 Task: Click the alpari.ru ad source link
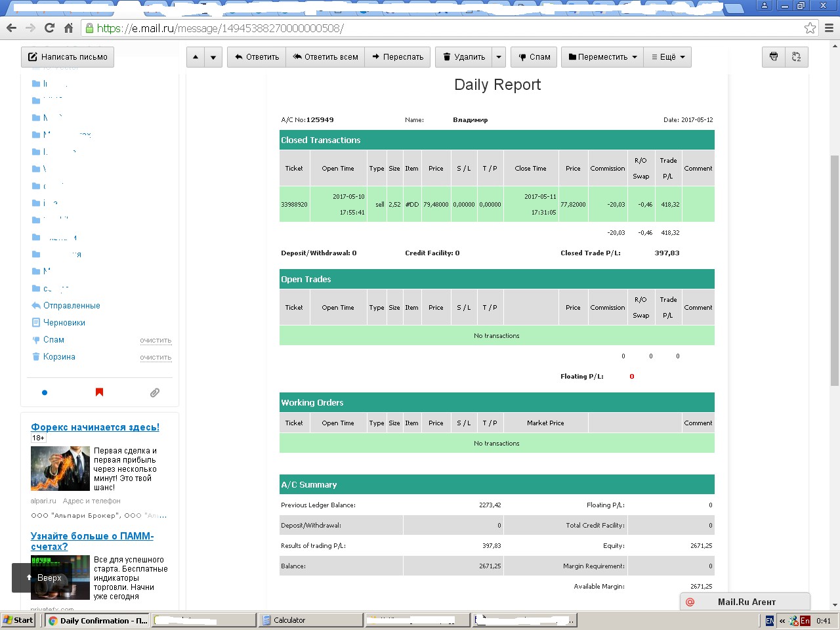pos(43,501)
